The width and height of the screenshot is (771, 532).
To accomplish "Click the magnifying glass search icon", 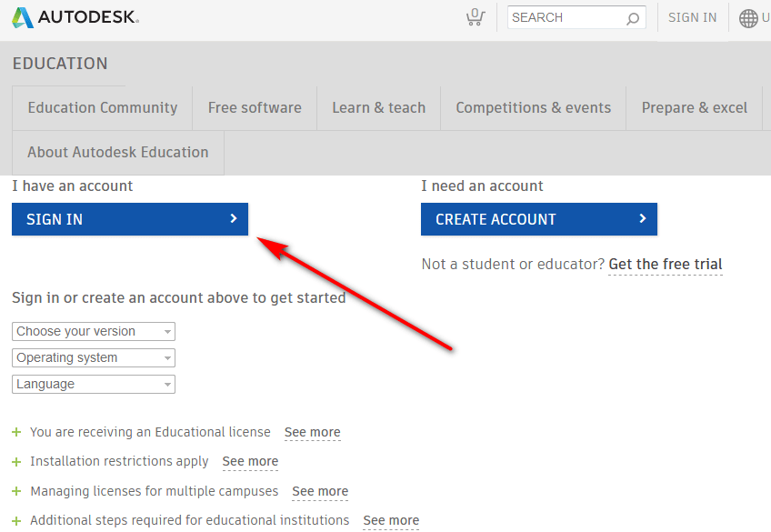I will (632, 17).
